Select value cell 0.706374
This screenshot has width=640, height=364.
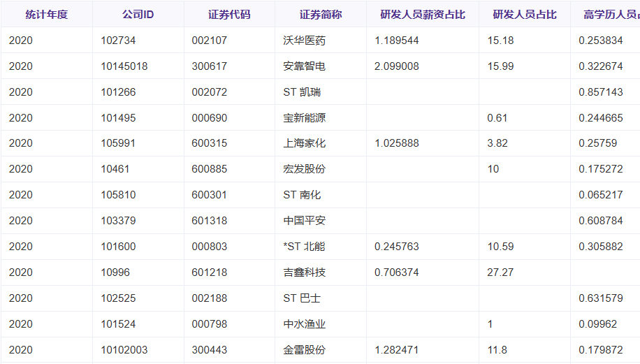coord(423,272)
